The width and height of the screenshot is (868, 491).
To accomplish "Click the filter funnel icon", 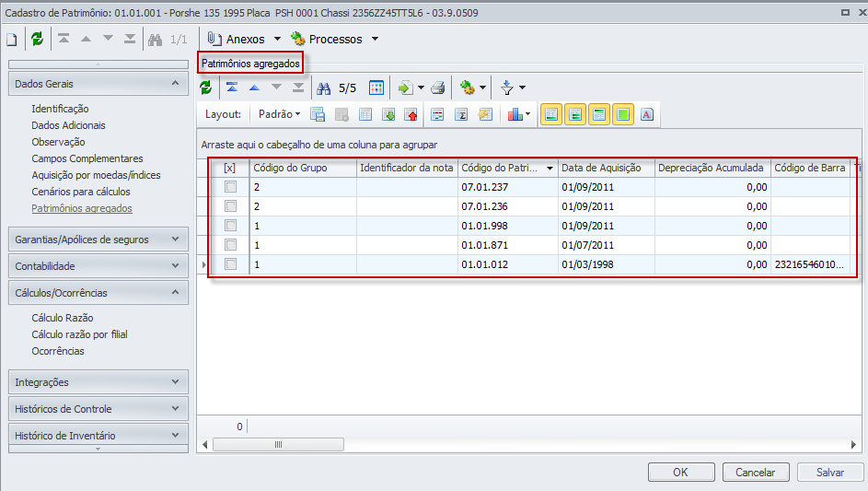I will pos(507,88).
